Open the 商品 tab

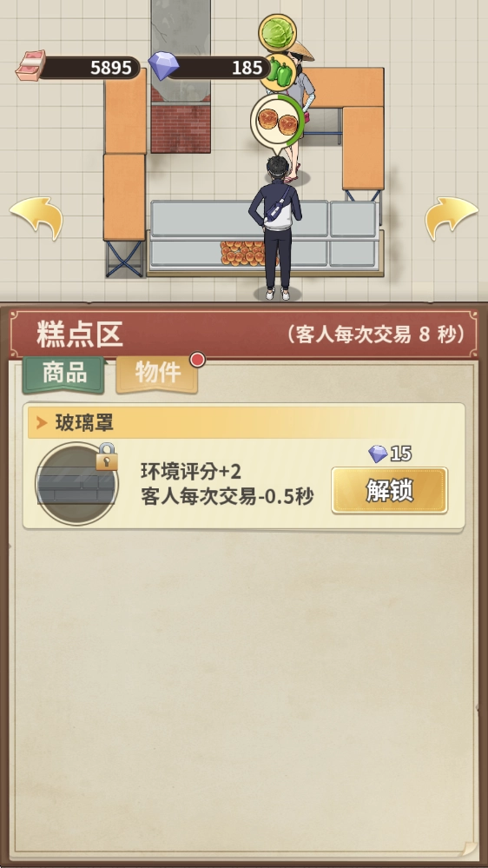[64, 374]
